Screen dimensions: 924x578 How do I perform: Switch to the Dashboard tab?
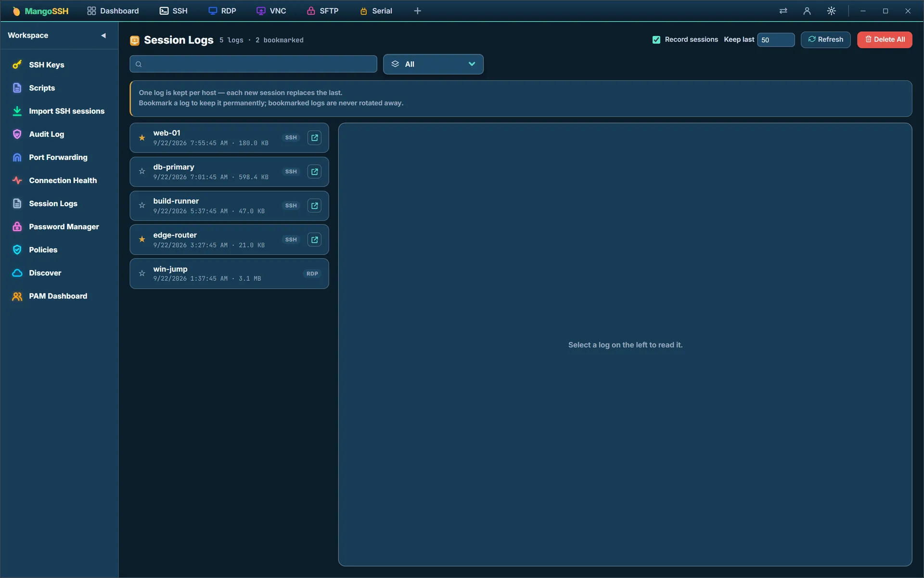113,11
